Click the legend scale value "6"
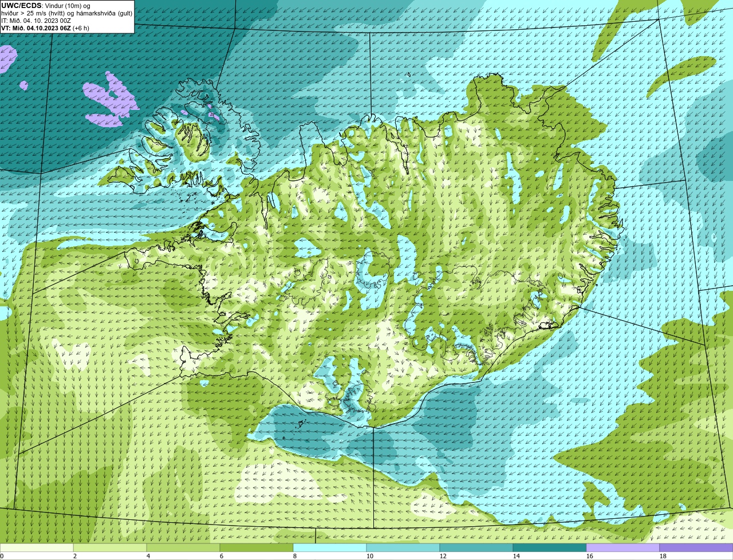Image resolution: width=733 pixels, height=560 pixels. pyautogui.click(x=222, y=556)
